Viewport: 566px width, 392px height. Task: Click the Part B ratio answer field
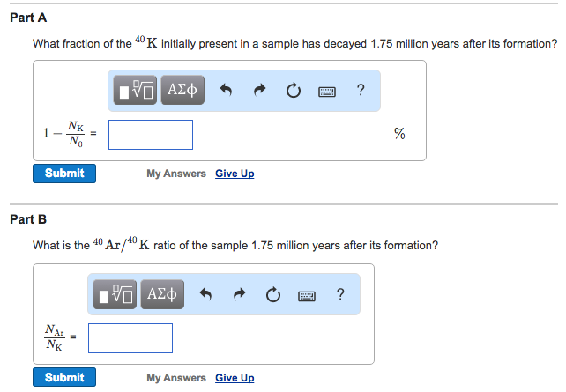coord(130,338)
